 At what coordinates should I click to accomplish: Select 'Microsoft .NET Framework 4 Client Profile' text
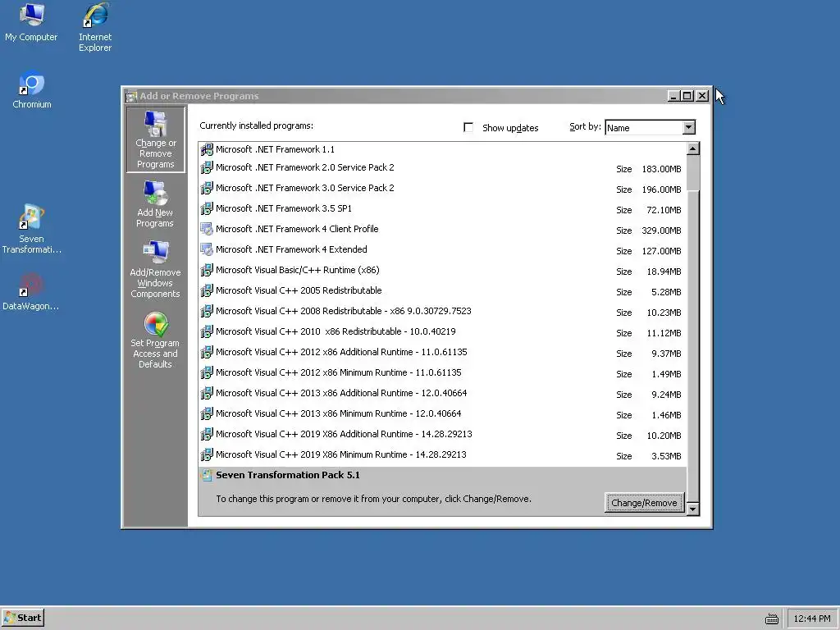click(297, 229)
